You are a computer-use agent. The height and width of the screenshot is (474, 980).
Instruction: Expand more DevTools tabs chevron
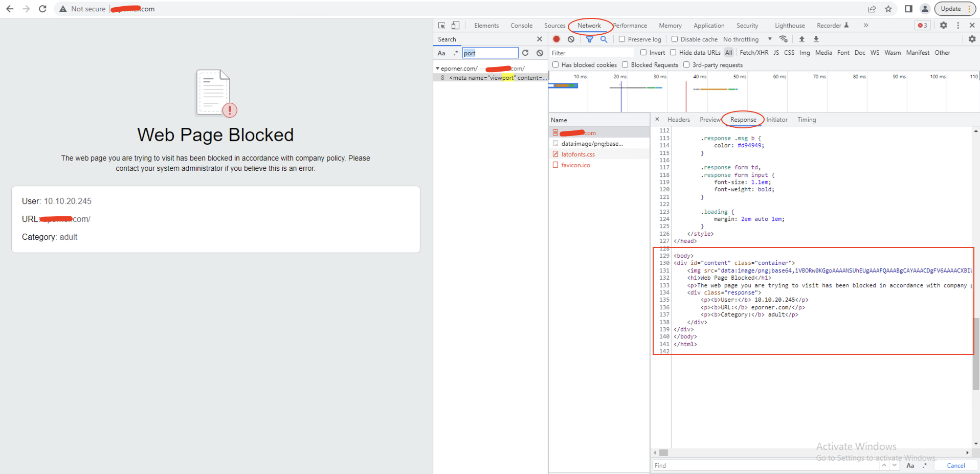[865, 25]
